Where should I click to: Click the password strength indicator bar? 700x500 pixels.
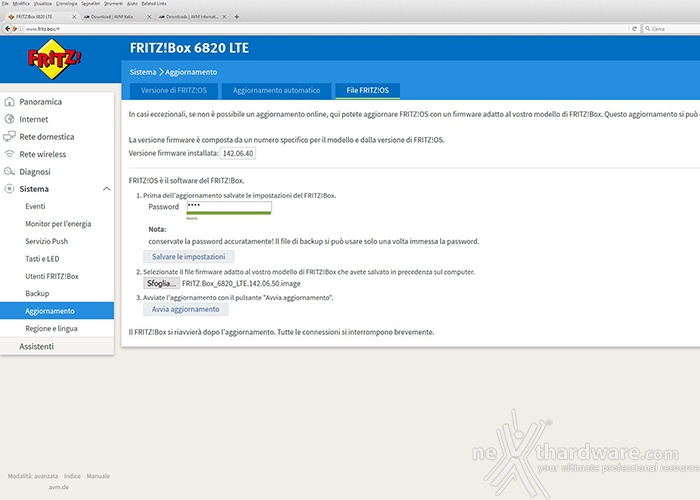(229, 213)
